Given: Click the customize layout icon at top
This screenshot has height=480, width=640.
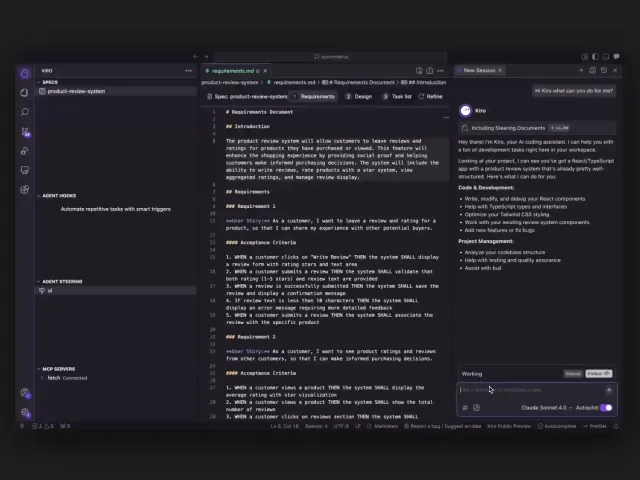Looking at the screenshot, I should 585,57.
